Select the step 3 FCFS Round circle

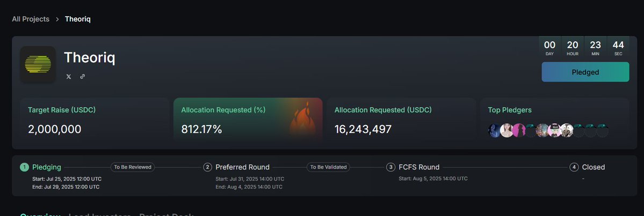coord(391,167)
